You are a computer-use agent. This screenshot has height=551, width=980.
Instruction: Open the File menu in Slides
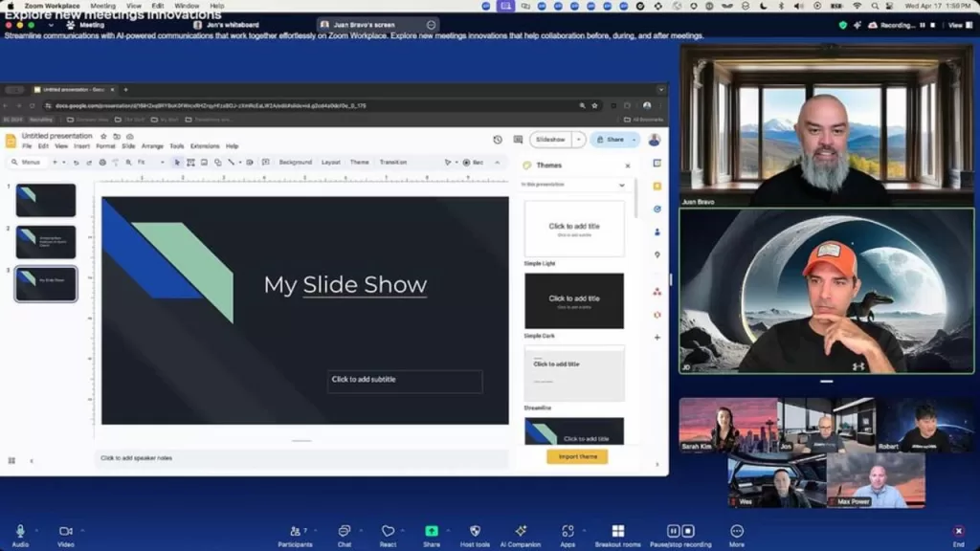click(27, 146)
